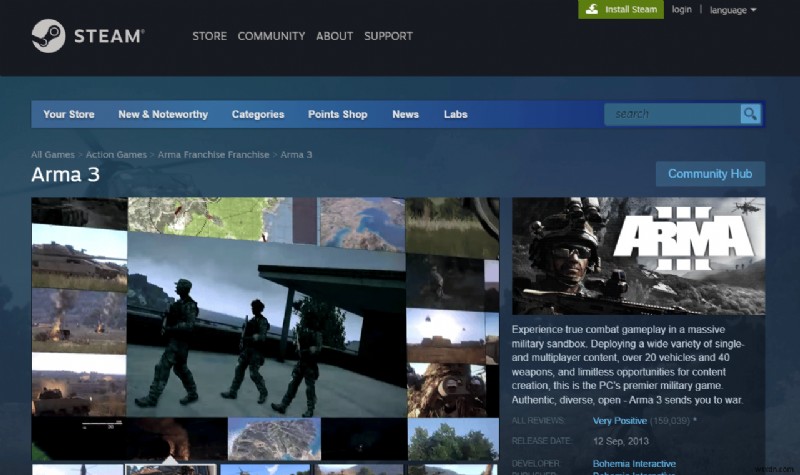This screenshot has width=800, height=475.
Task: Click the login link
Action: tap(682, 9)
